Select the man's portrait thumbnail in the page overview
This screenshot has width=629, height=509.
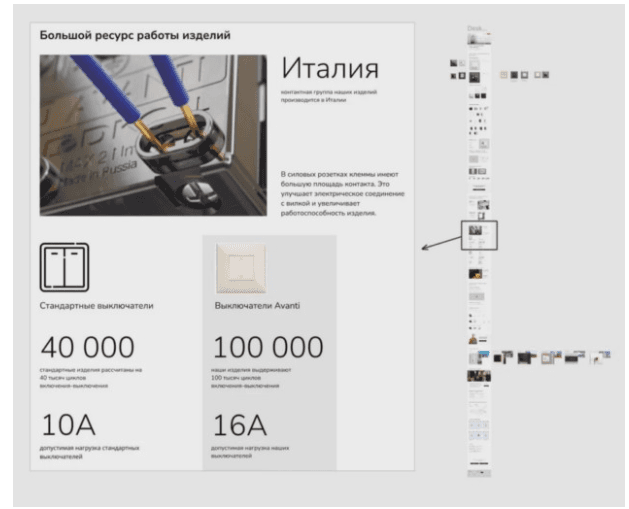pos(473,339)
